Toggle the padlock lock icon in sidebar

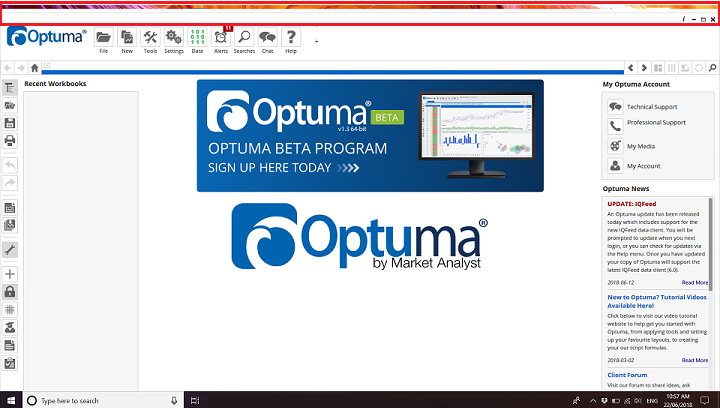(x=10, y=292)
